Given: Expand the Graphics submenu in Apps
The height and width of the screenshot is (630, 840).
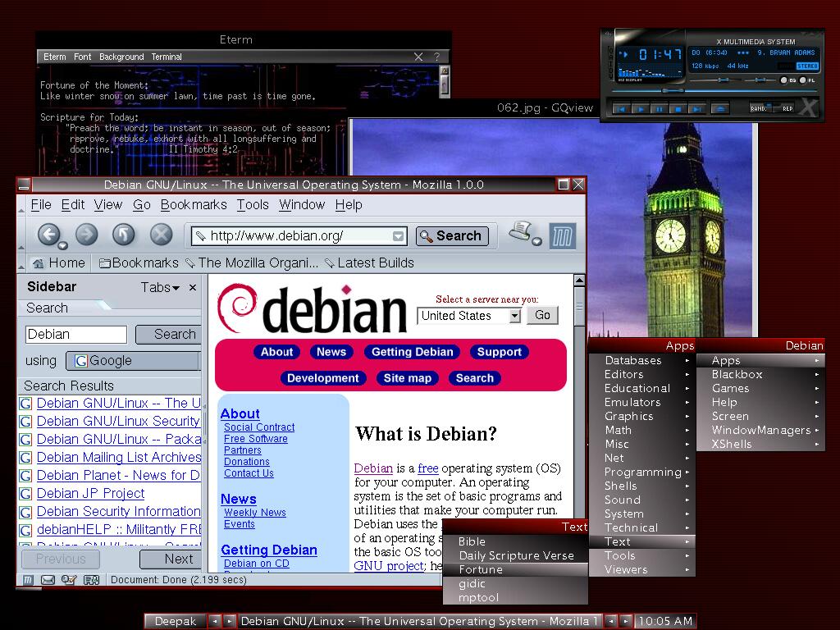Looking at the screenshot, I should click(x=641, y=416).
